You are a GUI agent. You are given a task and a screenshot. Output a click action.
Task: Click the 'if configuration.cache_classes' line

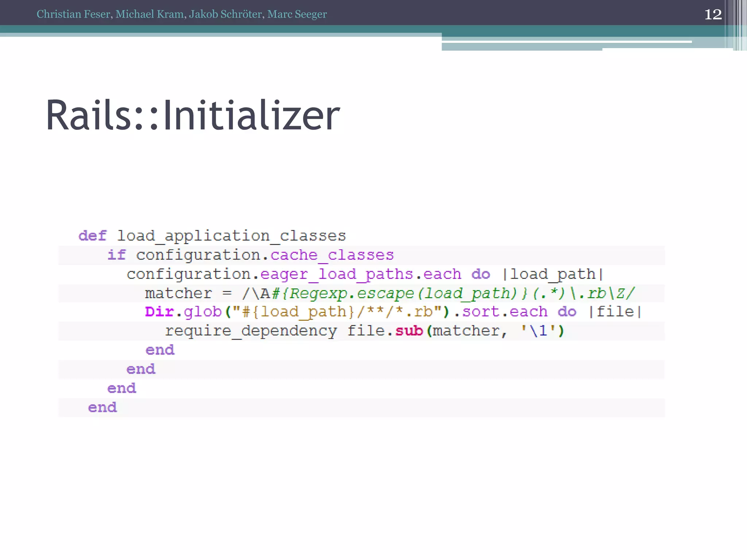pyautogui.click(x=251, y=255)
